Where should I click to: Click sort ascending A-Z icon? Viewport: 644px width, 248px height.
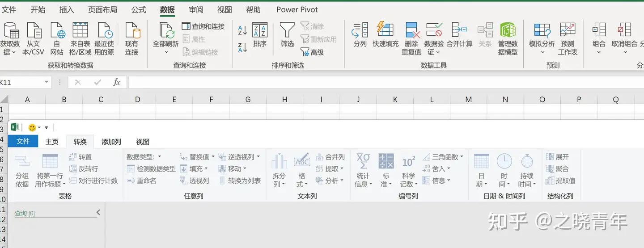[242, 30]
